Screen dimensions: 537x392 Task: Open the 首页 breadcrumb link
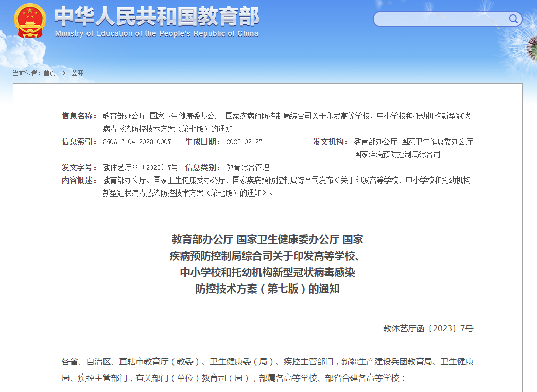[x=49, y=73]
